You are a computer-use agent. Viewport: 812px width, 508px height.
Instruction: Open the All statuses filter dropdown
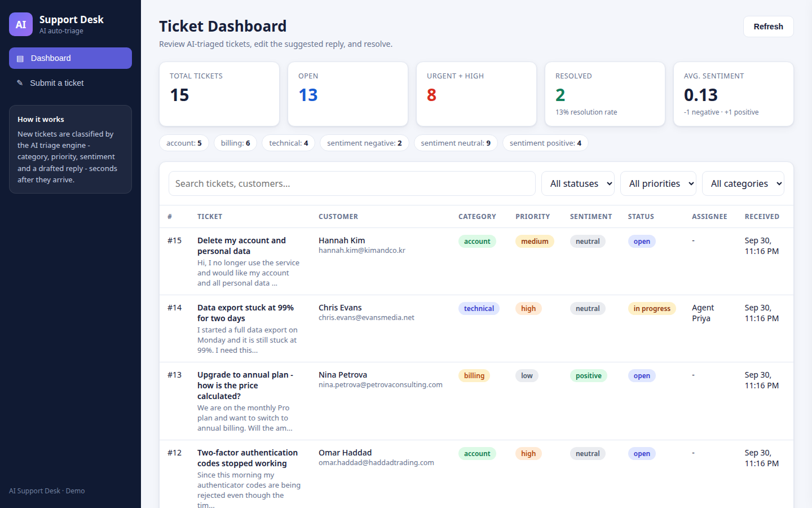pos(578,183)
